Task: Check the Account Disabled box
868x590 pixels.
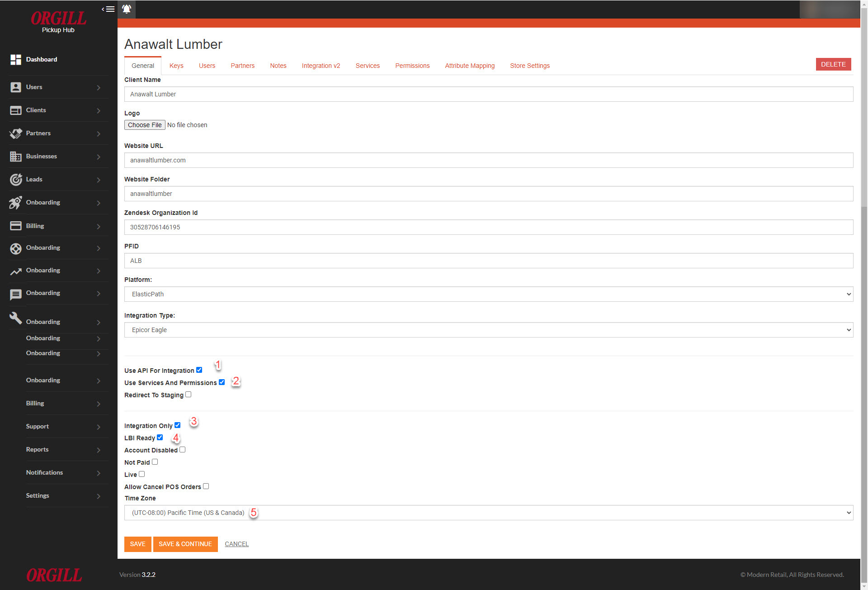Action: click(183, 450)
